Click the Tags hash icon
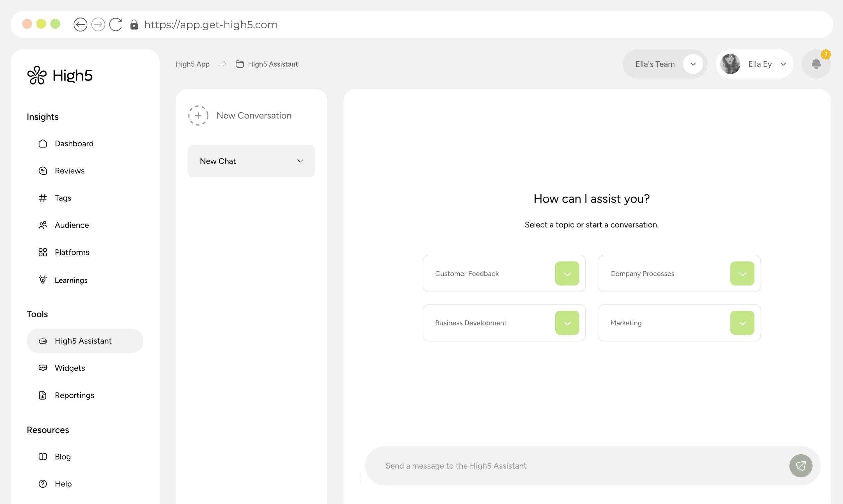843x504 pixels. [x=42, y=198]
